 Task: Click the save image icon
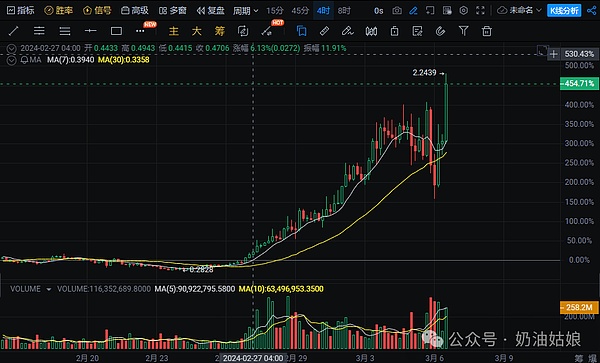pyautogui.click(x=447, y=11)
